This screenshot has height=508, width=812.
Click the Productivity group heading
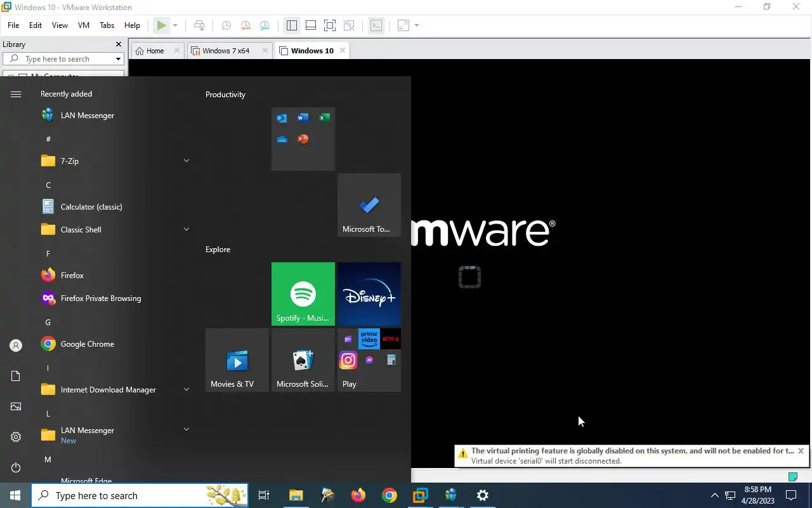(225, 95)
